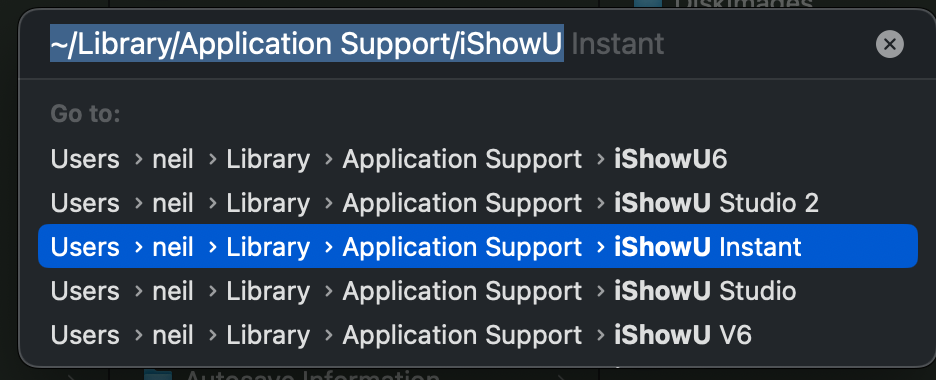The width and height of the screenshot is (936, 380).
Task: Select the iShowU6 folder suggestion
Action: (x=478, y=159)
